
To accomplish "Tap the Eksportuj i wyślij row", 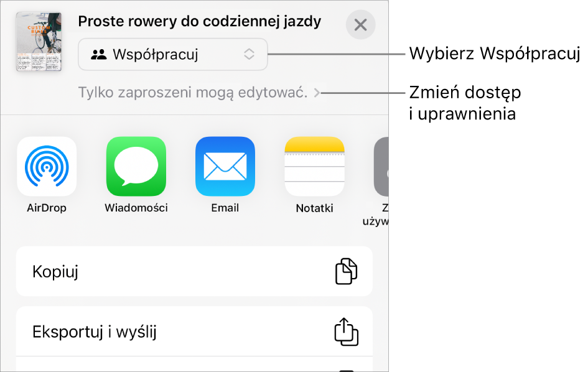I will tap(194, 332).
